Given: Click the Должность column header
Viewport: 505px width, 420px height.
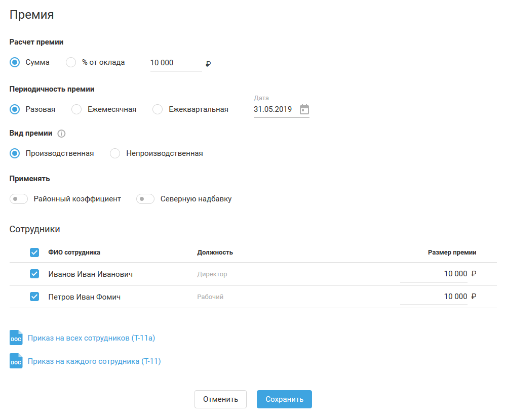Looking at the screenshot, I should (x=215, y=253).
